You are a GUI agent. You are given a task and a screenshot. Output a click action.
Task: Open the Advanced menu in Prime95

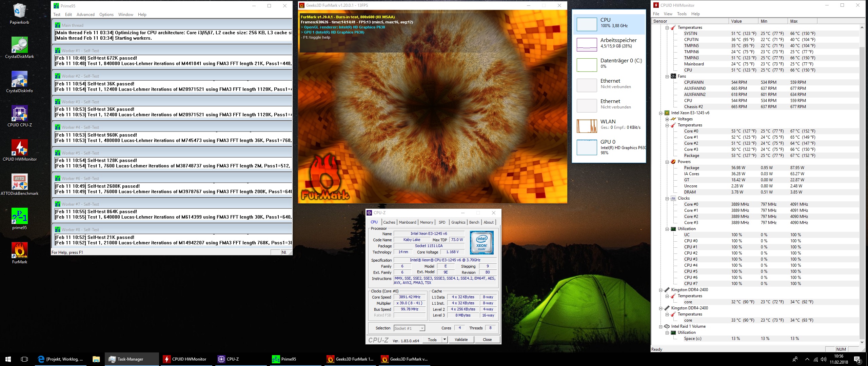[85, 15]
